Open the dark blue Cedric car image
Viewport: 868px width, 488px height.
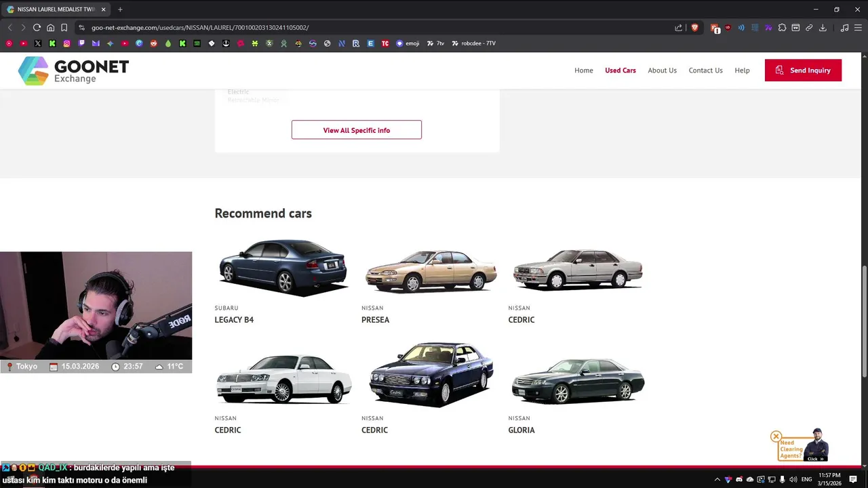point(431,374)
